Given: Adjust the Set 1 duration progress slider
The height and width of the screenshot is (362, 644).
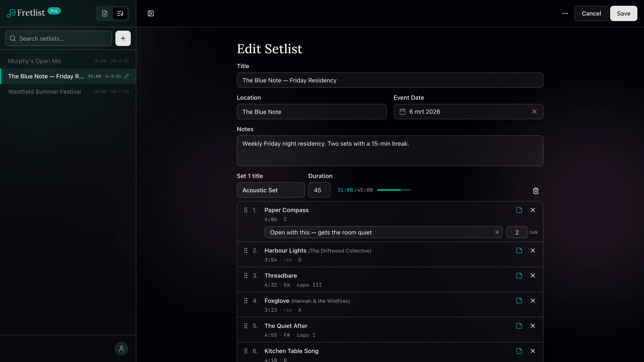Looking at the screenshot, I should click(394, 190).
